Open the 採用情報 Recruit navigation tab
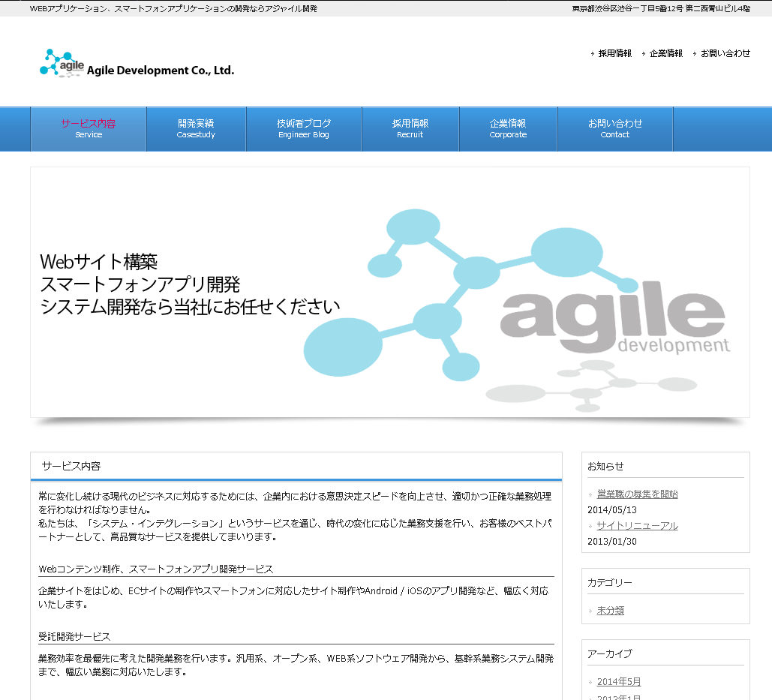Image resolution: width=772 pixels, height=700 pixels. click(410, 128)
